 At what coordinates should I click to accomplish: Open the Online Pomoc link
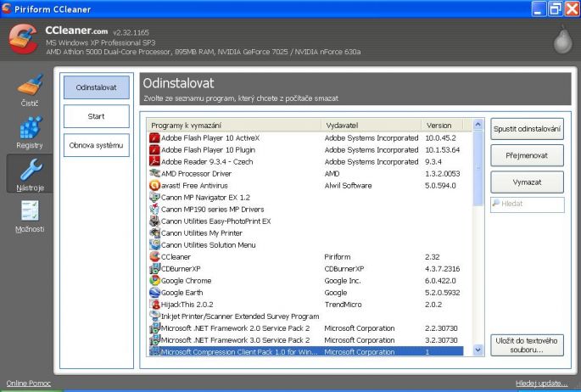(29, 384)
